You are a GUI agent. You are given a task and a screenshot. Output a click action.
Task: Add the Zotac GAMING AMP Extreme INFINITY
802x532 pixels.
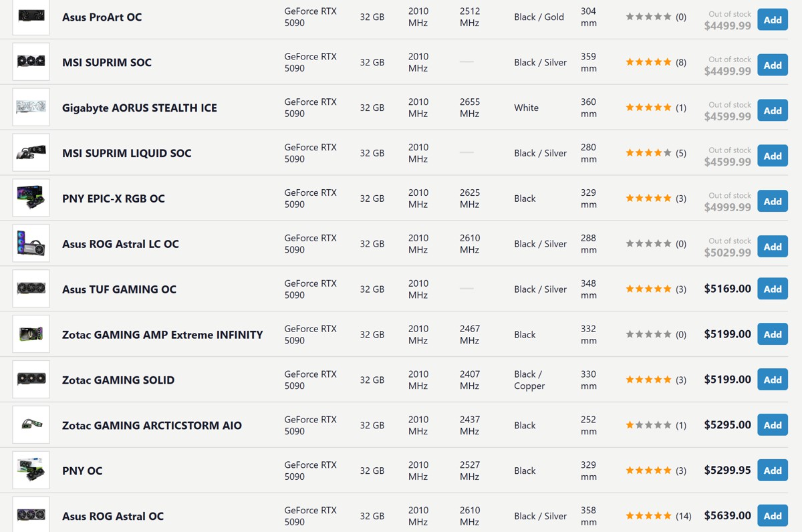[x=773, y=334]
